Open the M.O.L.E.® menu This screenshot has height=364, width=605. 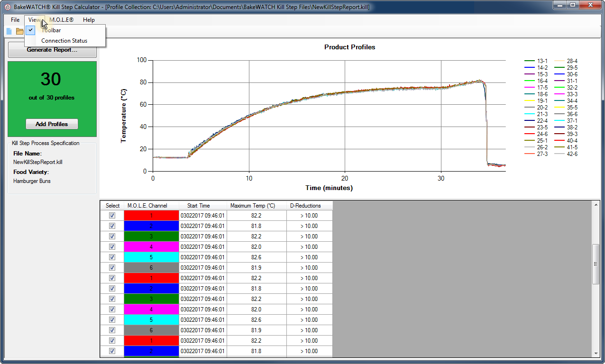click(62, 20)
